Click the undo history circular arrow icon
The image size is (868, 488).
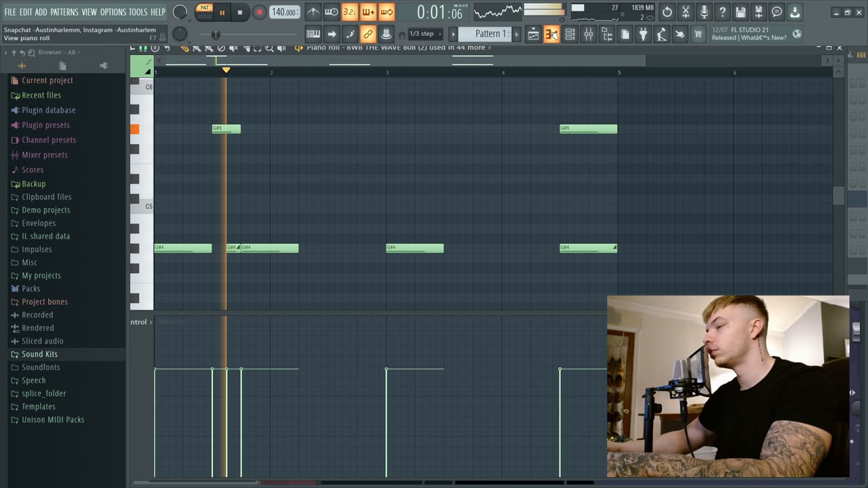(667, 12)
